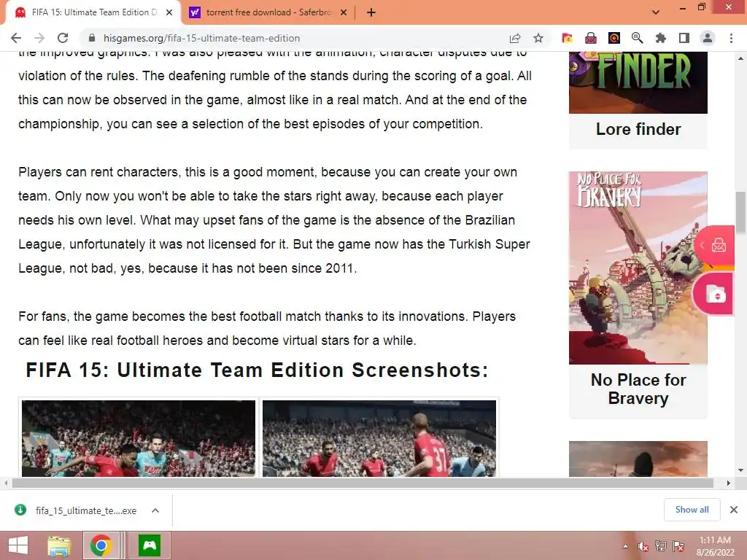Close the downloads bar
This screenshot has height=560, width=747.
coord(734,510)
